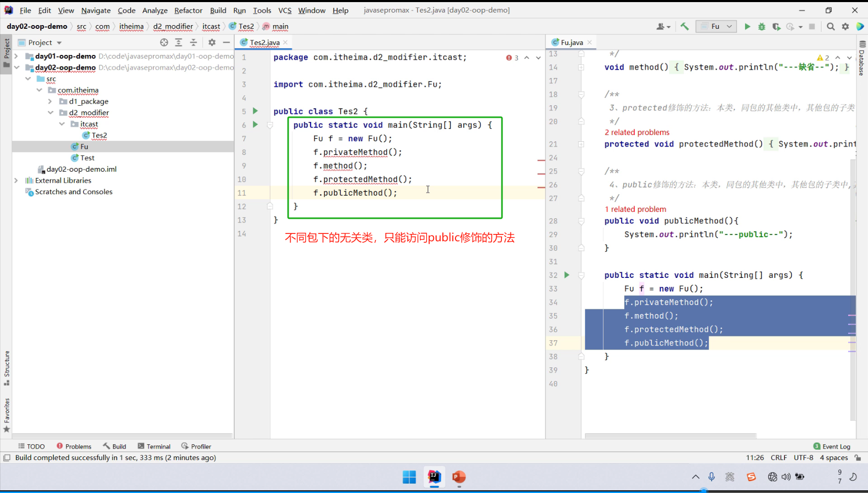Viewport: 868px width, 493px height.
Task: Expand External Libraries node
Action: (x=16, y=181)
